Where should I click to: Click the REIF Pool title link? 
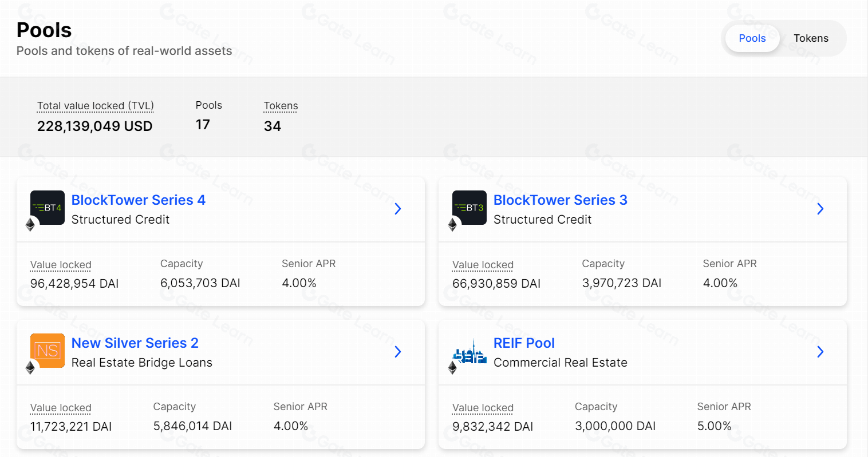coord(524,343)
